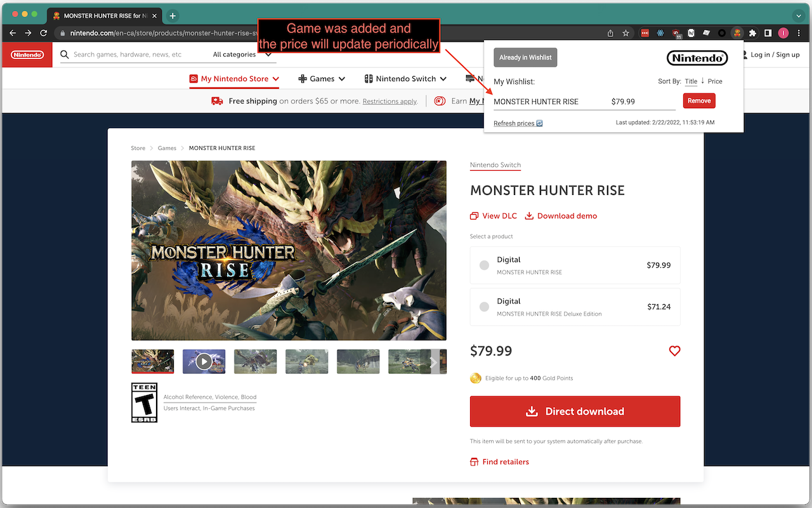Image resolution: width=812 pixels, height=508 pixels.
Task: Sort wishlist by Title
Action: (691, 81)
